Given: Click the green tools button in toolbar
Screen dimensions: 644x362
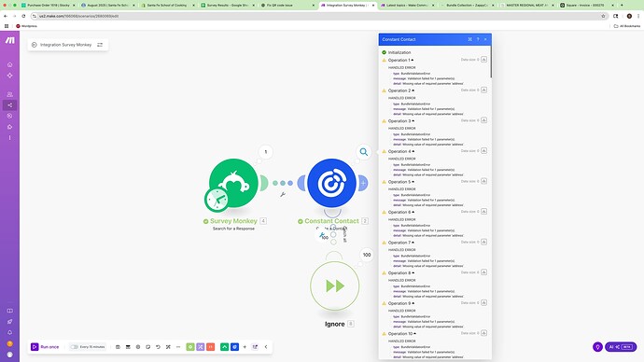Looking at the screenshot, I should point(190,347).
